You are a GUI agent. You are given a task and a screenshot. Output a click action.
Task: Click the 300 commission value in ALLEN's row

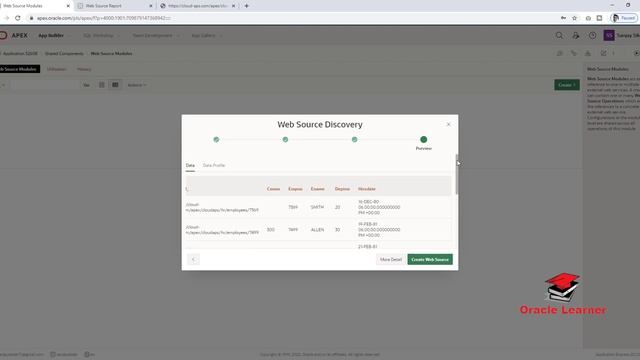coord(271,230)
